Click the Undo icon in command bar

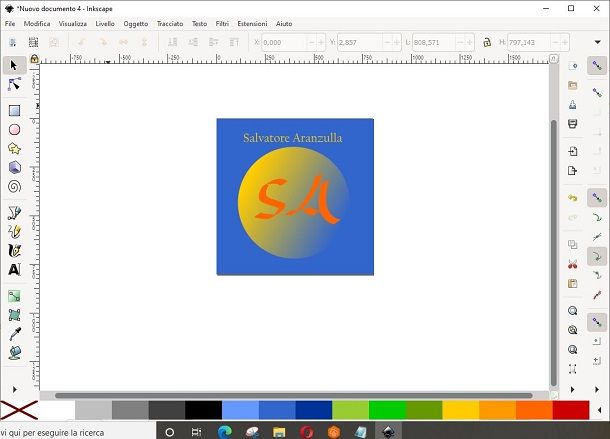point(572,198)
